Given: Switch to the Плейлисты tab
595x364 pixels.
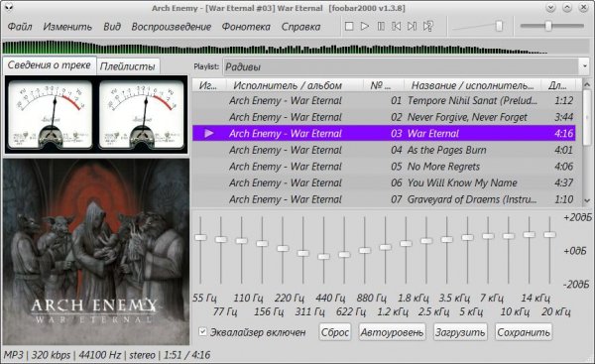Looking at the screenshot, I should click(128, 66).
